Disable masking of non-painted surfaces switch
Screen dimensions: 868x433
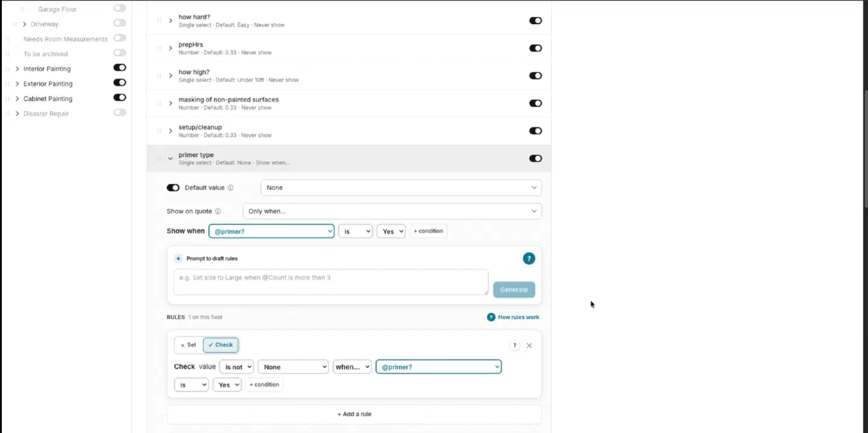[535, 103]
